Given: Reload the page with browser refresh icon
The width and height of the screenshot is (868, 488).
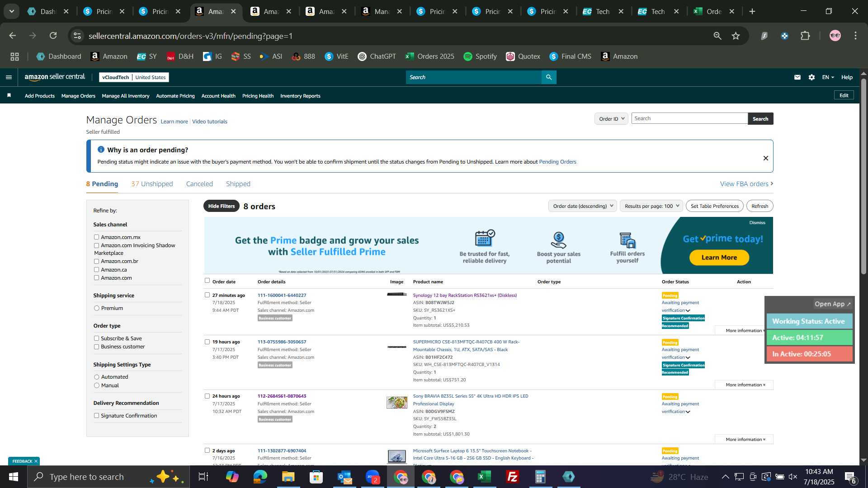Looking at the screenshot, I should 53,36.
